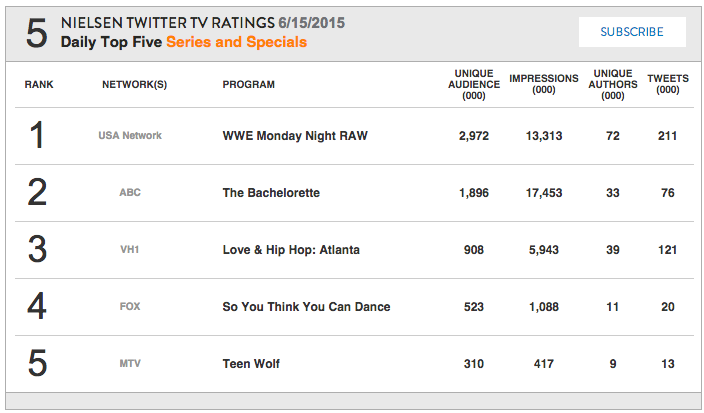Click the SUBSCRIBE button
This screenshot has width=704, height=413.
point(632,32)
